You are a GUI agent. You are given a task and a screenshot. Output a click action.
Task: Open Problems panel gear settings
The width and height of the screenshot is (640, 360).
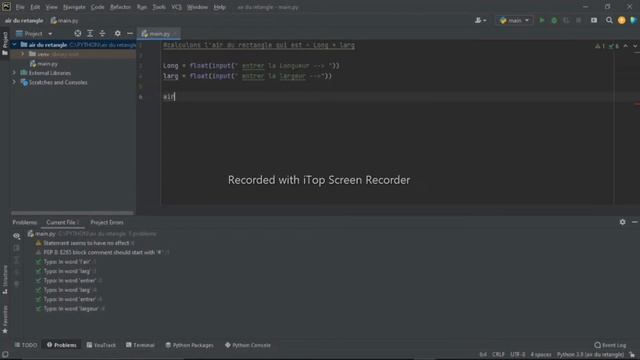pyautogui.click(x=622, y=222)
